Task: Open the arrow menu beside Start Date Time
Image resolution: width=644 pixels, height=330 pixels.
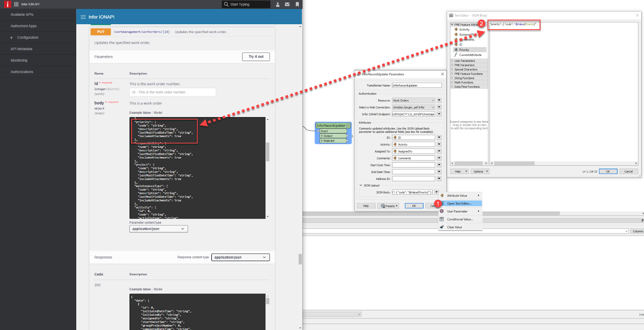Action: [439, 165]
